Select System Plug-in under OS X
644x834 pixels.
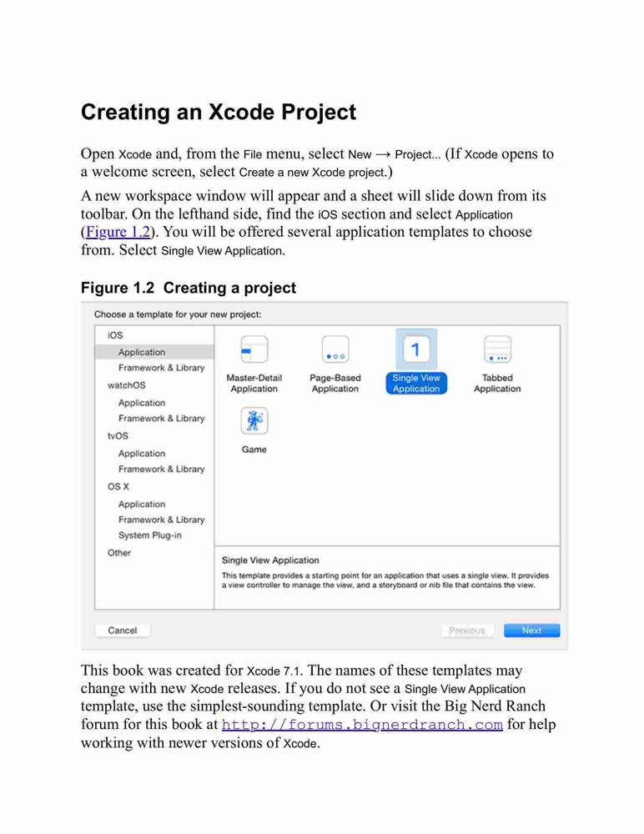point(149,535)
